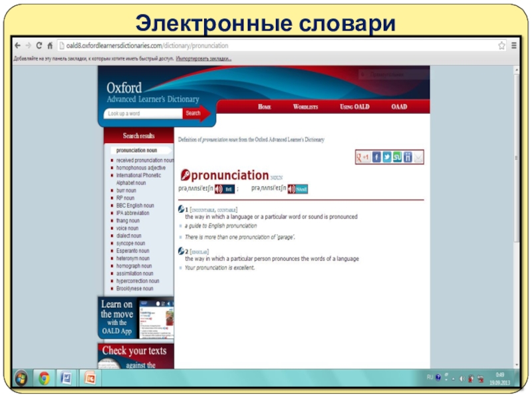Viewport: 532px width, 399px height.
Task: Play North American pronunciation audio
Action: click(297, 189)
